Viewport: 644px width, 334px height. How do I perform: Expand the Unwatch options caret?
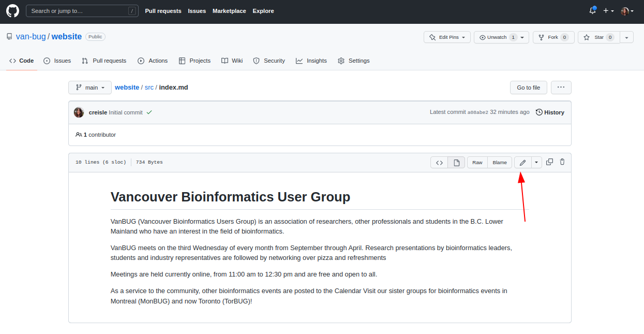[x=522, y=37]
